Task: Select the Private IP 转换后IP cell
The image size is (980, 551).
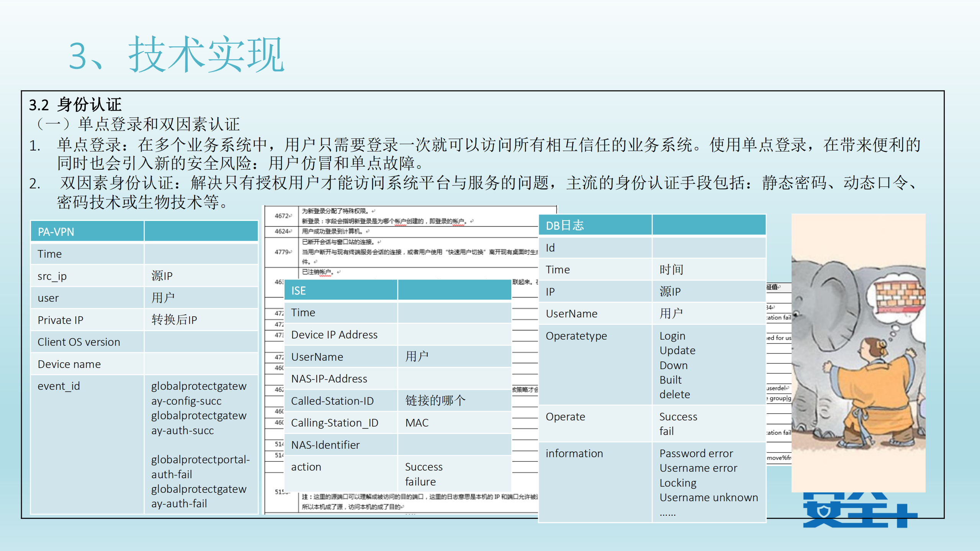Action: 175,319
